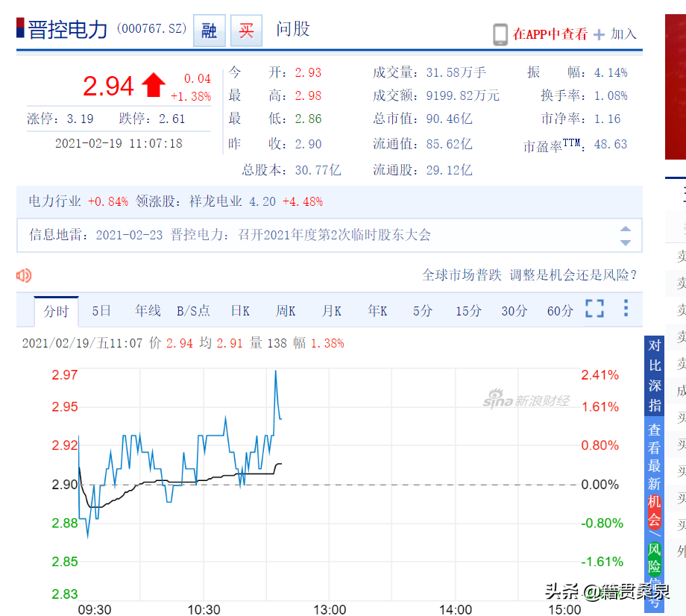Open the 在APP中查看 link
The image size is (686, 616).
(550, 34)
